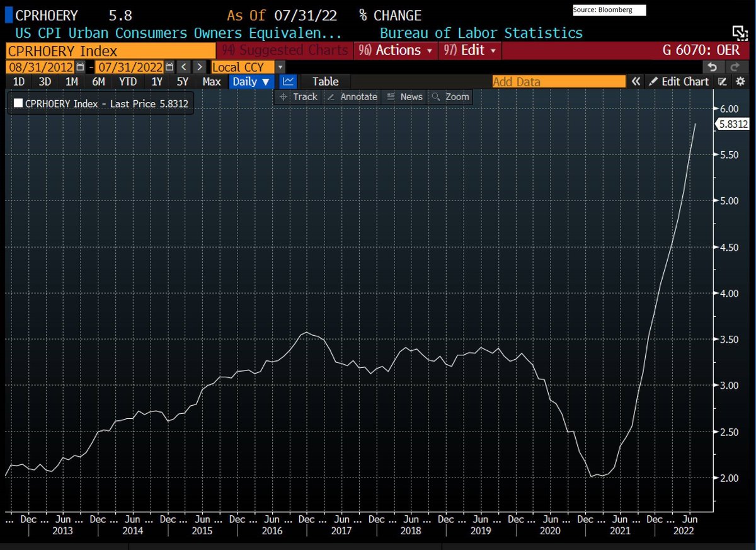The image size is (756, 550).
Task: Shift date range back with left arrow
Action: click(183, 67)
